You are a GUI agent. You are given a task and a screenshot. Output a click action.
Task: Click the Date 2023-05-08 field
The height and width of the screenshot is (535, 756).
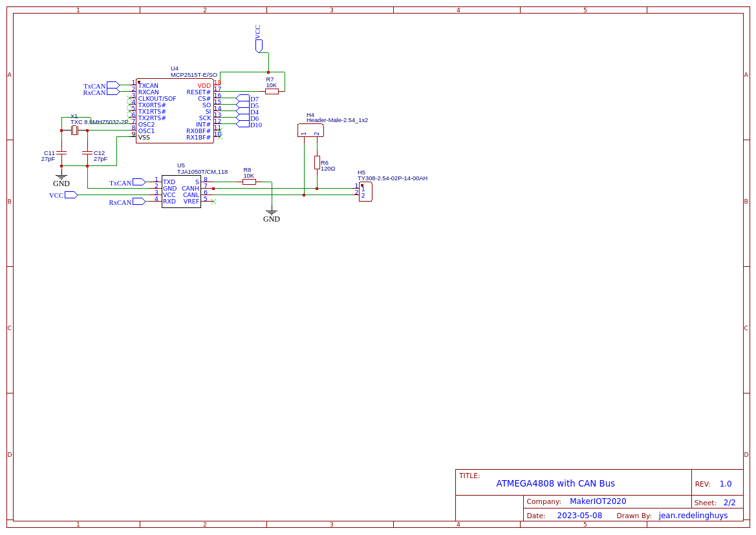pos(580,515)
